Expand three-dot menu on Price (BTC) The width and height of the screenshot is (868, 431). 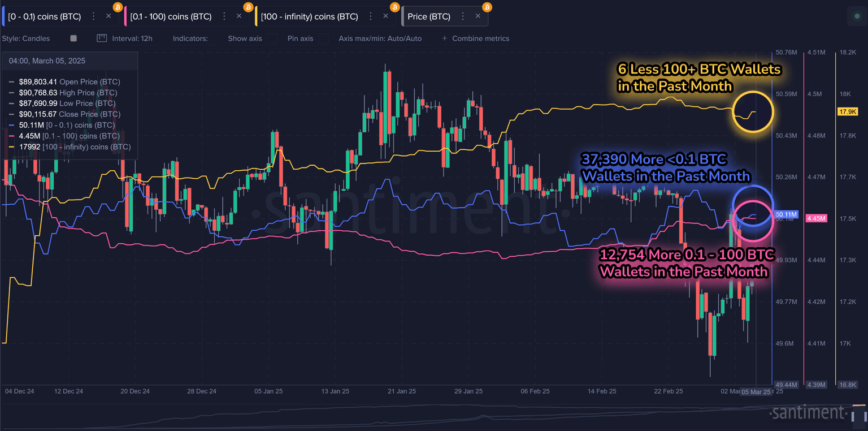(463, 16)
